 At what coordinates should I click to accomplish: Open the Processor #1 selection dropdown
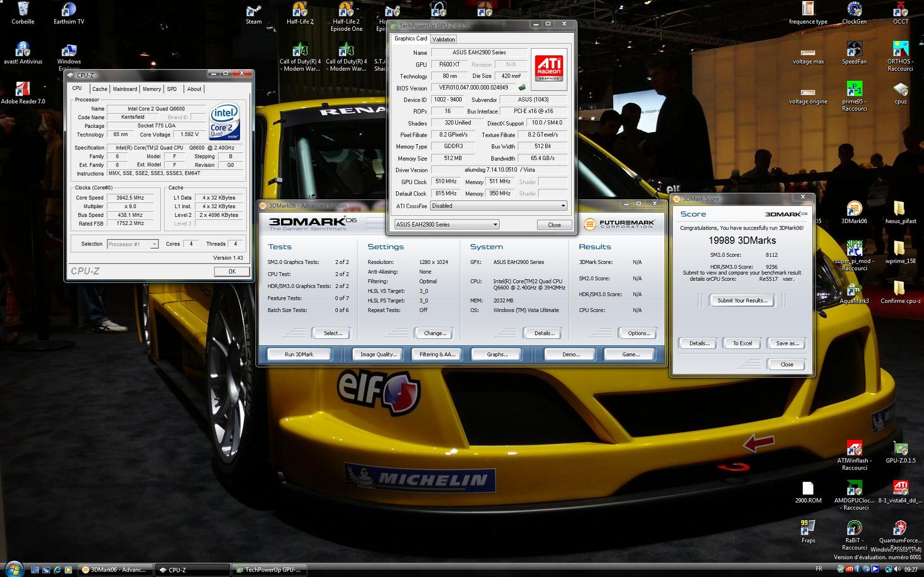pos(133,245)
